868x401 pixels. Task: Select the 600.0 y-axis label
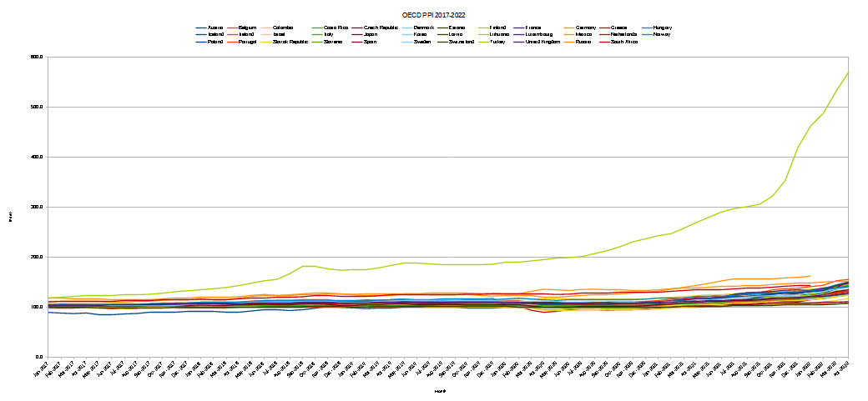37,57
